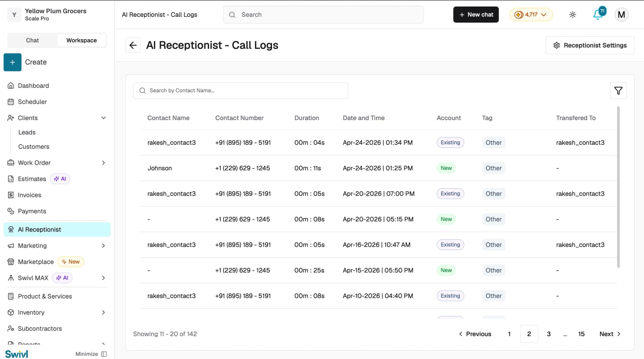Click workspace Y avatar icon
Viewport: 644px width, 359px height.
[x=14, y=15]
